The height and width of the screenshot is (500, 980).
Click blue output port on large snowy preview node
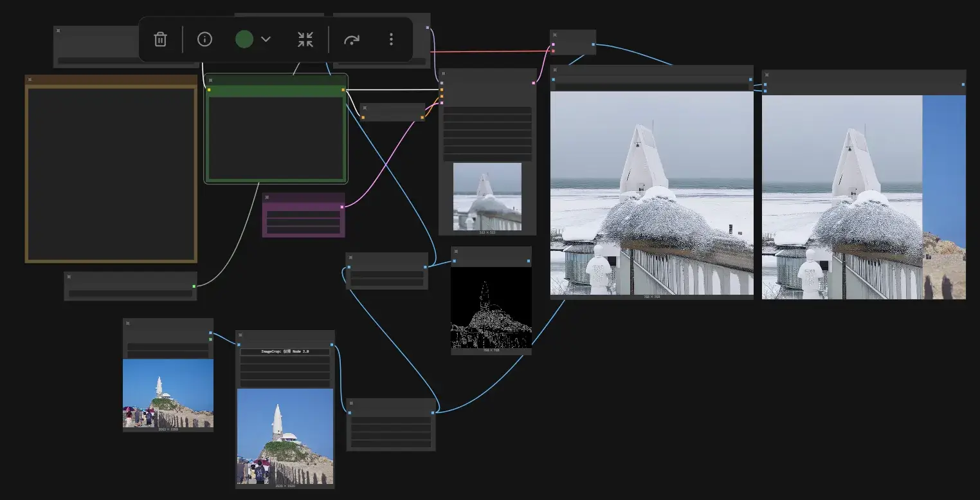750,80
